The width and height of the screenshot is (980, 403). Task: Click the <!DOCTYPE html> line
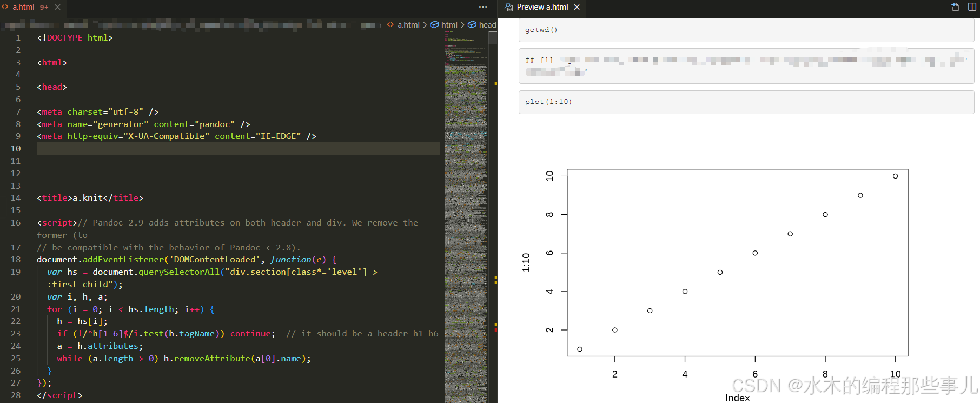[x=75, y=38]
